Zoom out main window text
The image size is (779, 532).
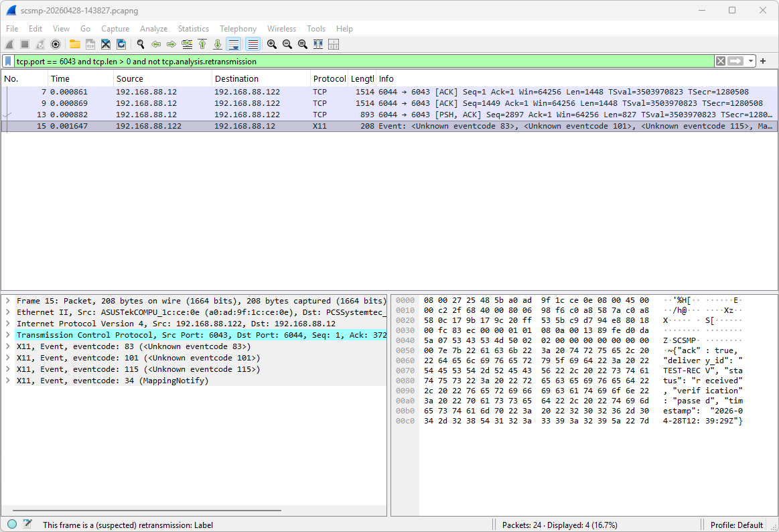click(287, 44)
